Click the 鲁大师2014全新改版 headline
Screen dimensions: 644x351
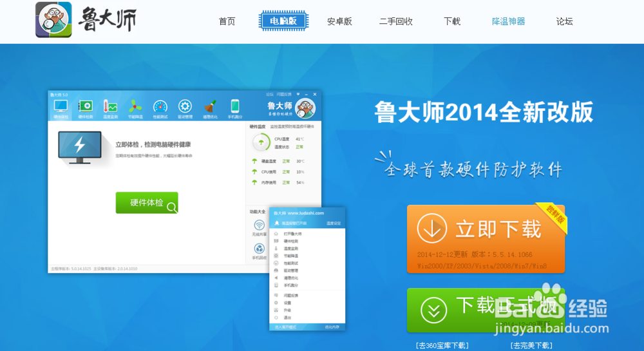pos(484,112)
